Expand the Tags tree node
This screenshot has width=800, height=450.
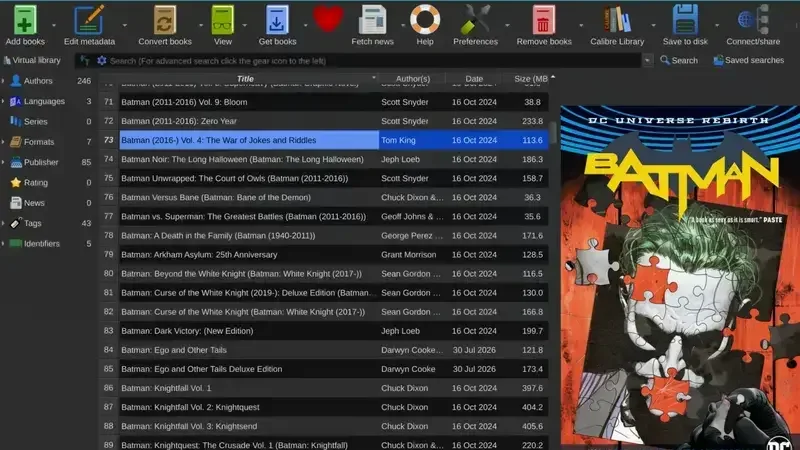3,223
